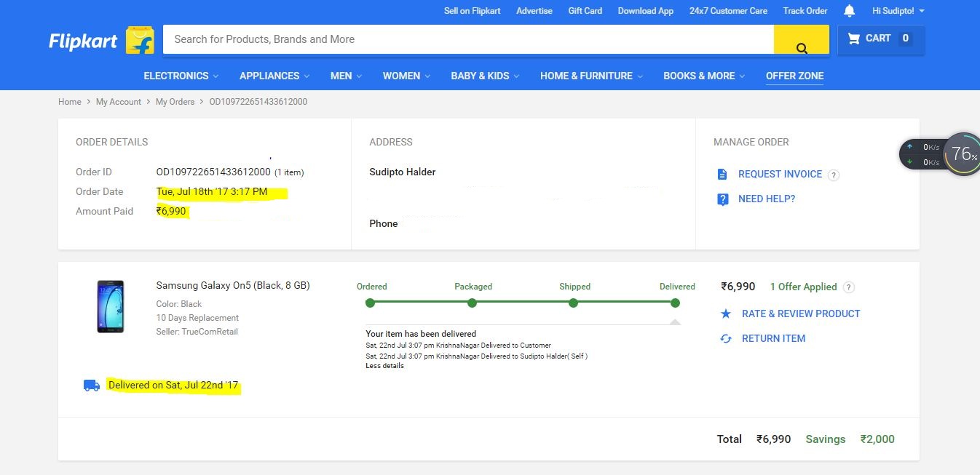Expand the Electronics category menu

point(182,76)
